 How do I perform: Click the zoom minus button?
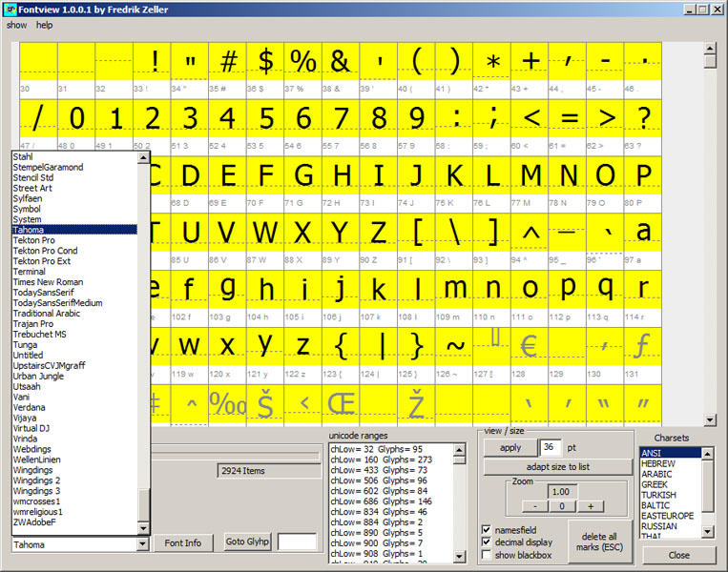(535, 506)
